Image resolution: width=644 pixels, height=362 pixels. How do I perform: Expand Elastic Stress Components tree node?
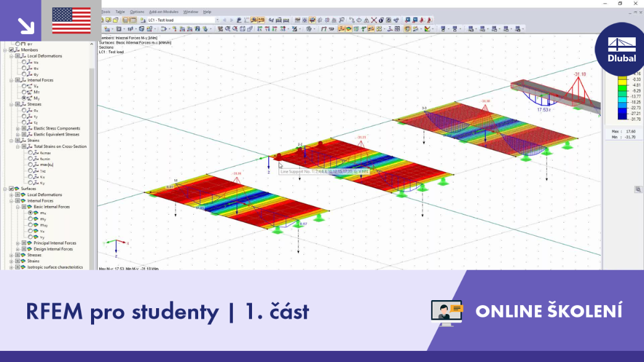[x=18, y=129]
